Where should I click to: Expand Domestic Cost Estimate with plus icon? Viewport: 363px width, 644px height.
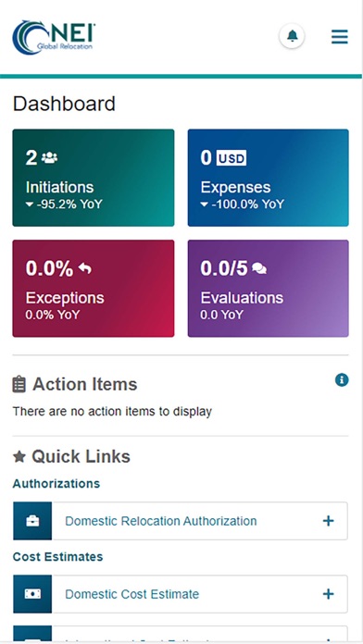tap(328, 594)
